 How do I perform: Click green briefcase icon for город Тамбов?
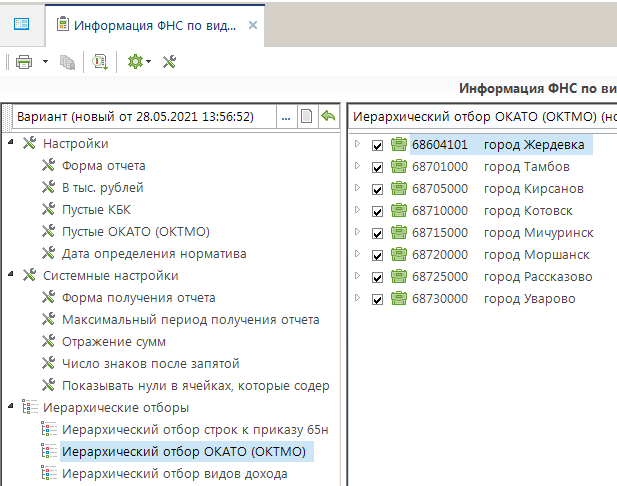(399, 166)
